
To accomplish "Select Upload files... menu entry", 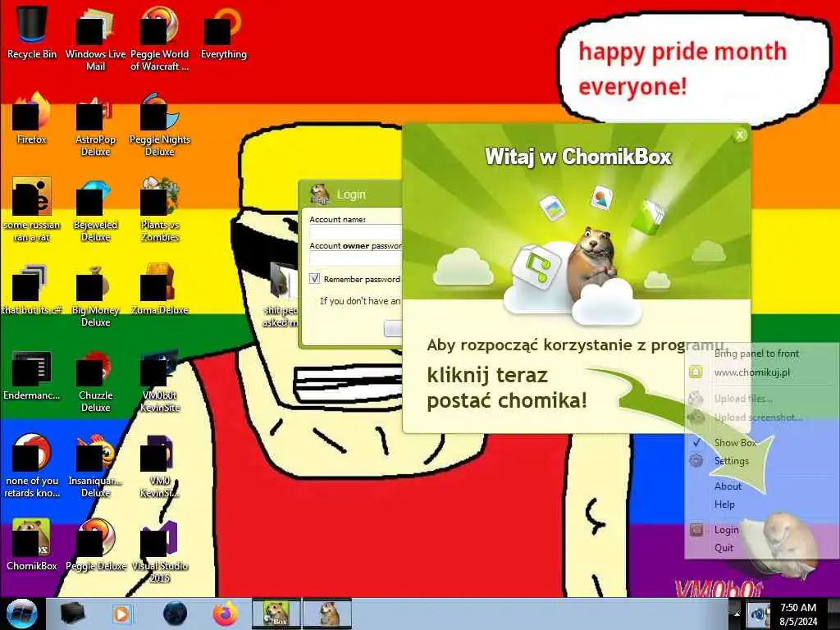I will tap(742, 399).
